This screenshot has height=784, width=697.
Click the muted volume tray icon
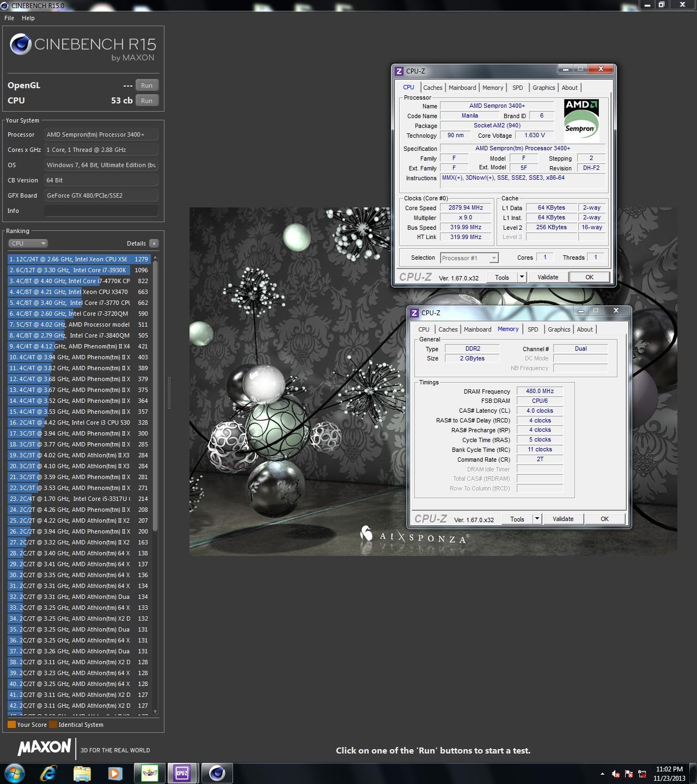(616, 774)
